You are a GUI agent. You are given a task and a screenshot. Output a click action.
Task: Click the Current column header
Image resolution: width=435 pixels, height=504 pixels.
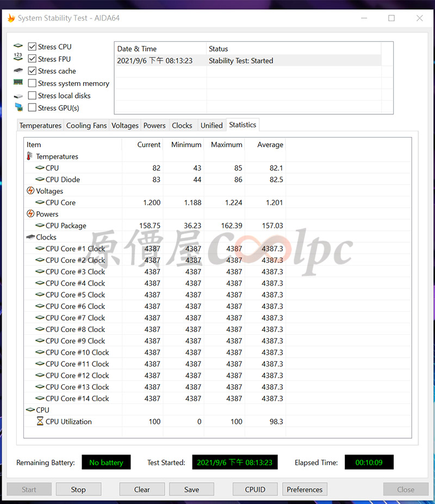click(x=142, y=145)
